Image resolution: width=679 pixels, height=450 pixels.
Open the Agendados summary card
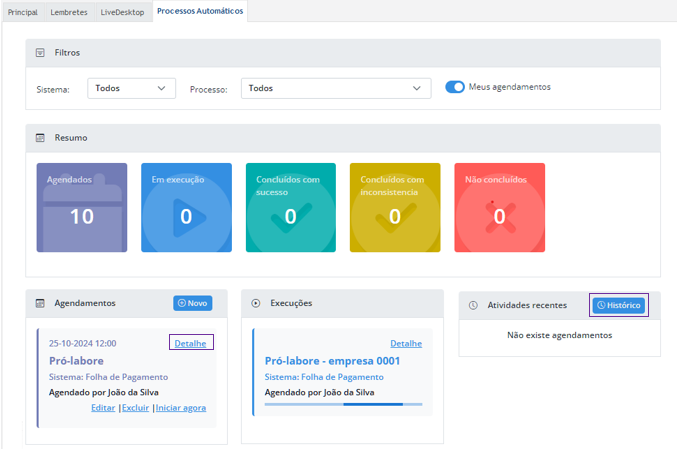[x=82, y=207]
